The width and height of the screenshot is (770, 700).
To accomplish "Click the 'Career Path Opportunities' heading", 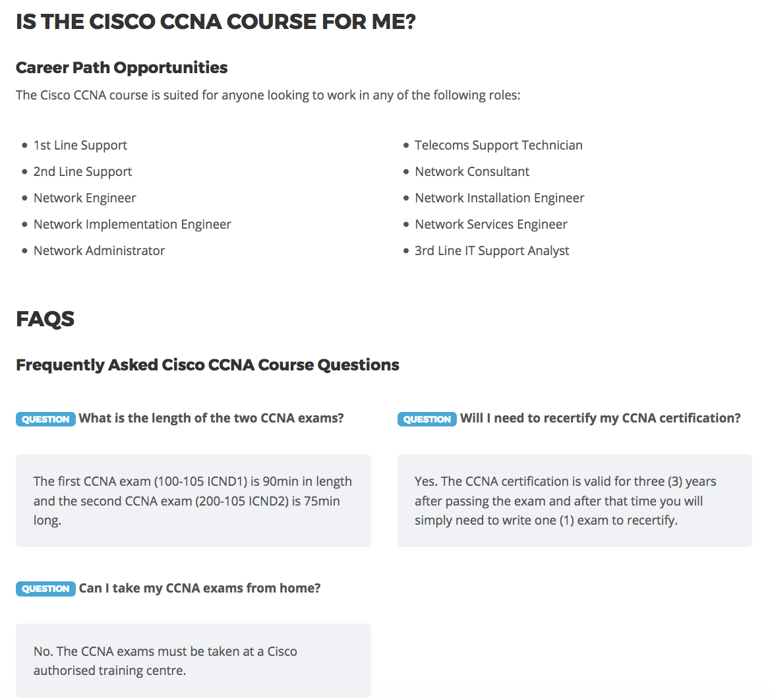I will [x=122, y=68].
